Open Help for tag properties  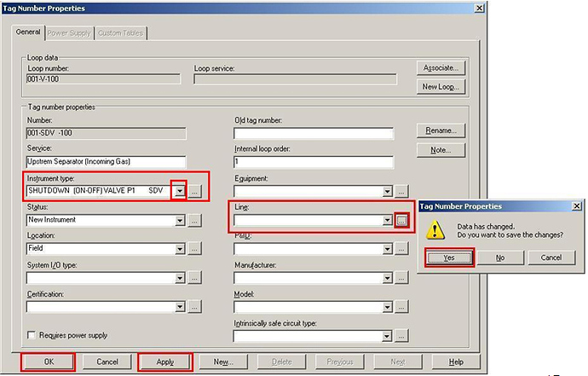(x=456, y=362)
